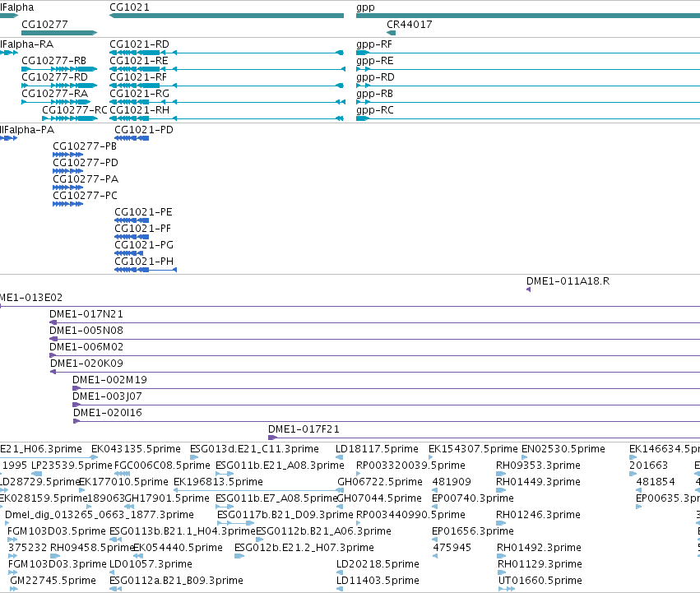Open the gpp-RE transcript
This screenshot has width=700, height=593.
pos(528,69)
